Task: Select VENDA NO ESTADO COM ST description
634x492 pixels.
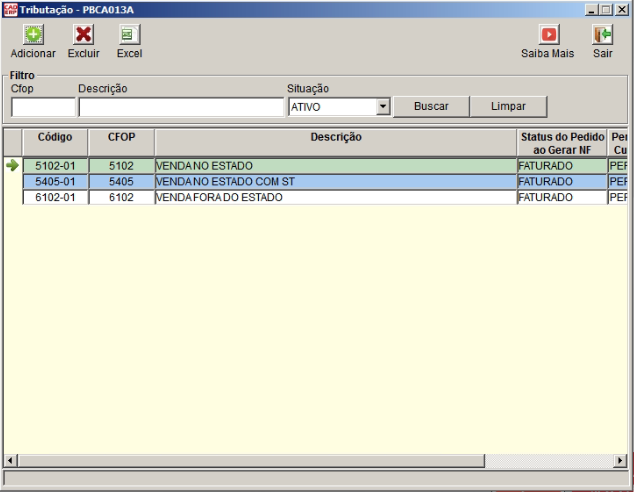Action: (x=336, y=182)
